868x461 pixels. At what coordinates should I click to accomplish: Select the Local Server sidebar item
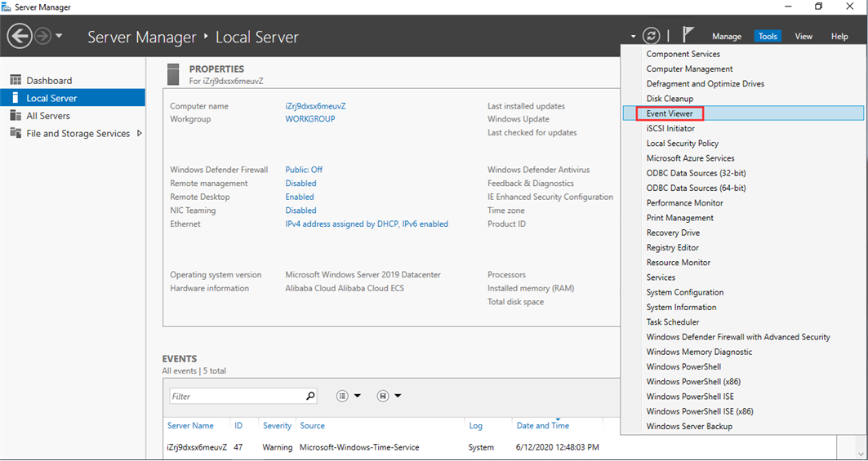(x=73, y=98)
